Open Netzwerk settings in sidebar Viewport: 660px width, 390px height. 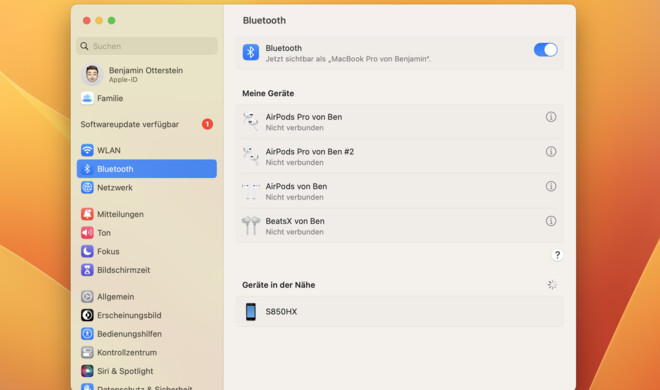147,187
